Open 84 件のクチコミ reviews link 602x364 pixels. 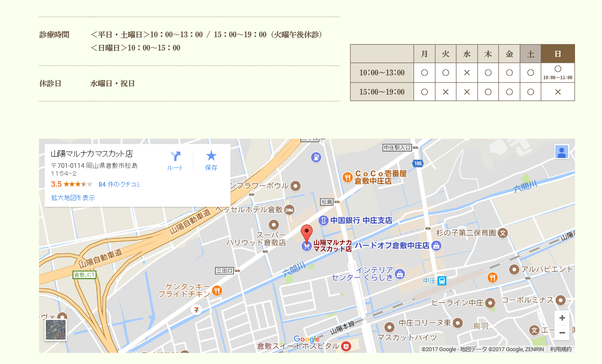click(119, 185)
